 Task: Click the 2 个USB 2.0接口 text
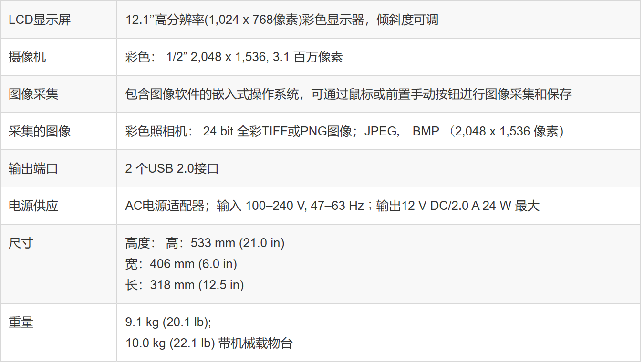pyautogui.click(x=172, y=168)
